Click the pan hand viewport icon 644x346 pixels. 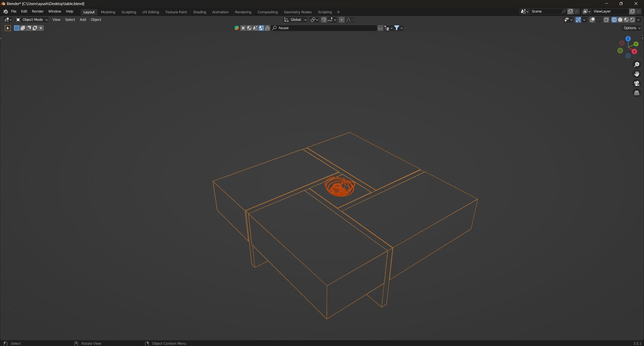pos(636,74)
